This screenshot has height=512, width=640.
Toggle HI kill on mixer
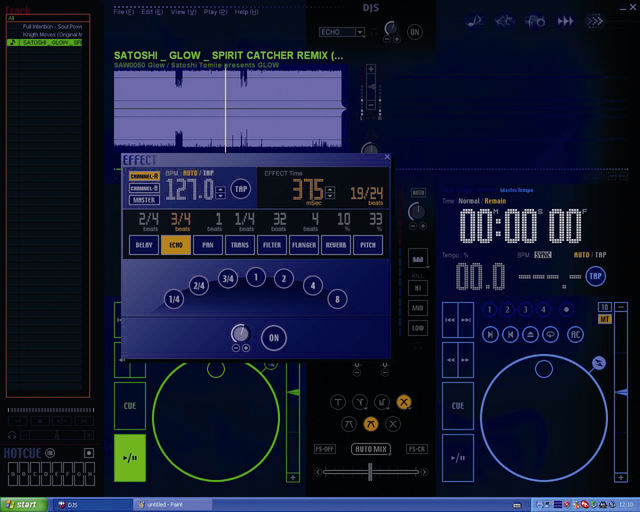click(x=418, y=288)
